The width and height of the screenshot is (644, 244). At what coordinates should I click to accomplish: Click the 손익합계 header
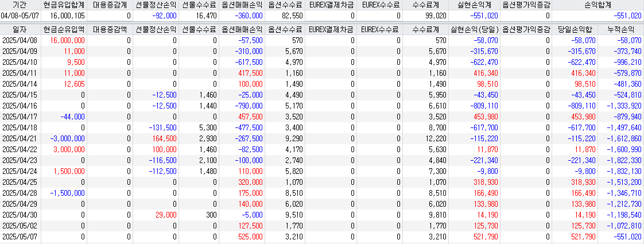[598, 5]
